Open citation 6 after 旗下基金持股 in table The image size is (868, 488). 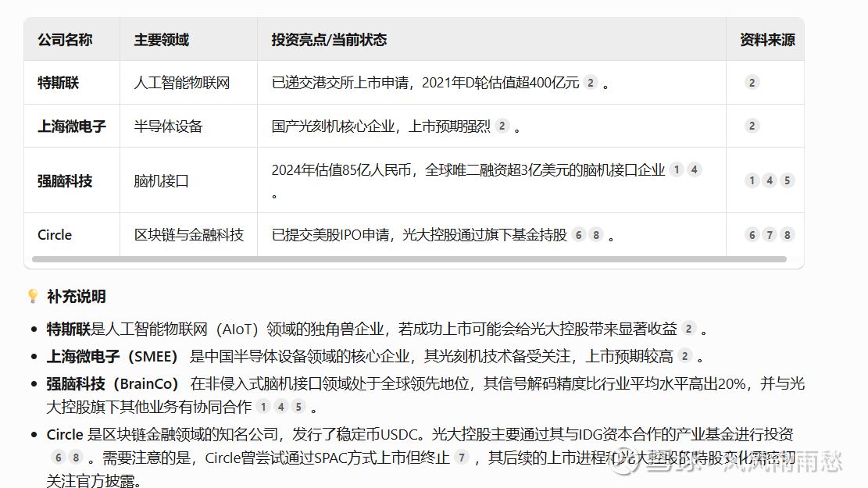coord(578,234)
